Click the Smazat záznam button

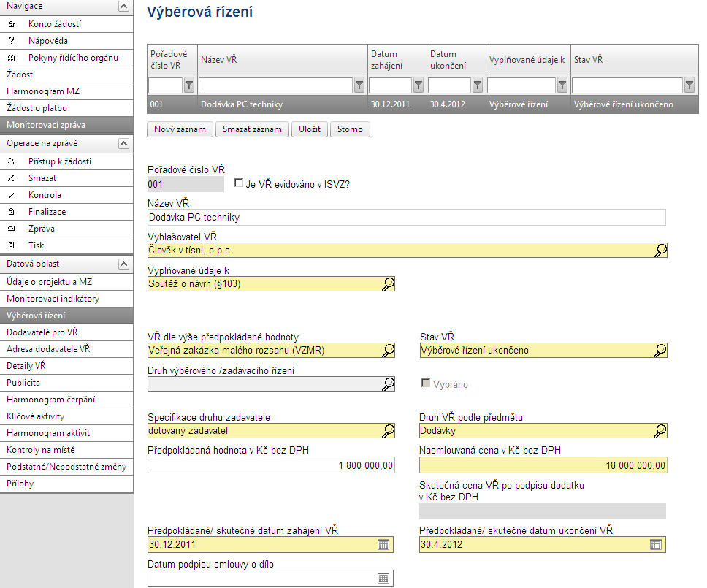point(252,129)
